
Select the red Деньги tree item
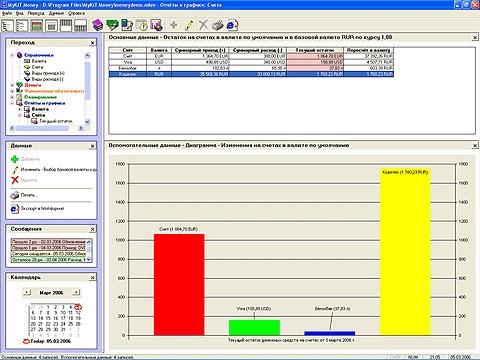[33, 85]
